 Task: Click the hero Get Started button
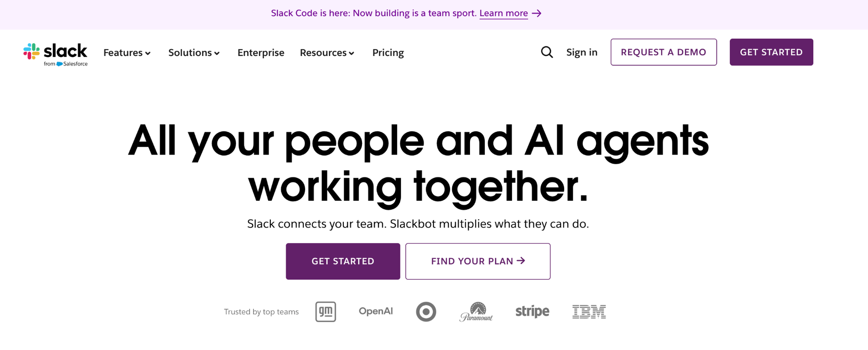point(343,261)
